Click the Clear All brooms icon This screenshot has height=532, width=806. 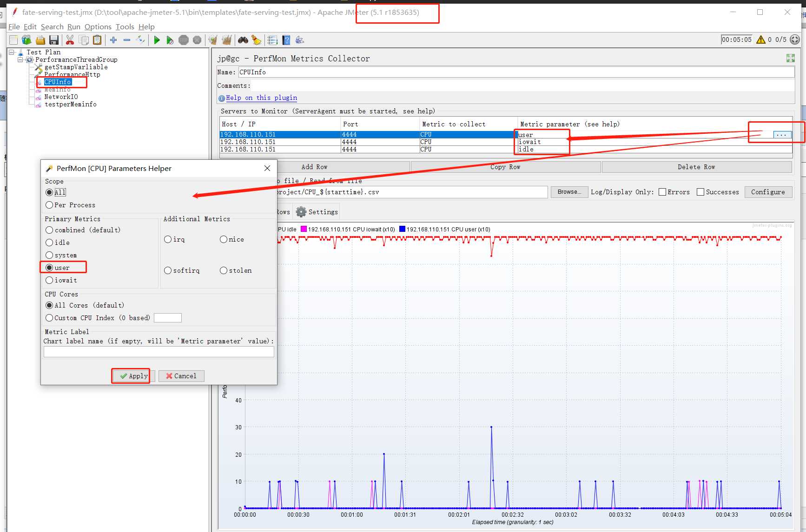(x=227, y=40)
